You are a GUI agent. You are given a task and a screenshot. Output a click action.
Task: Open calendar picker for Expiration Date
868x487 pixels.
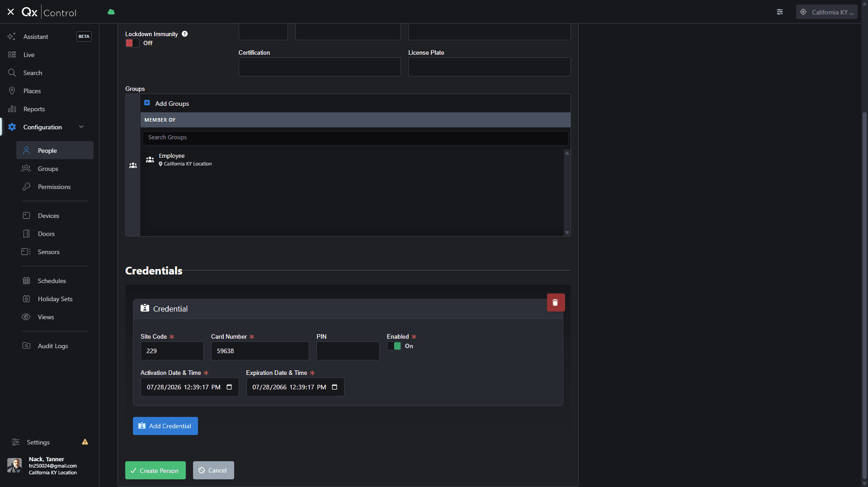tap(335, 387)
